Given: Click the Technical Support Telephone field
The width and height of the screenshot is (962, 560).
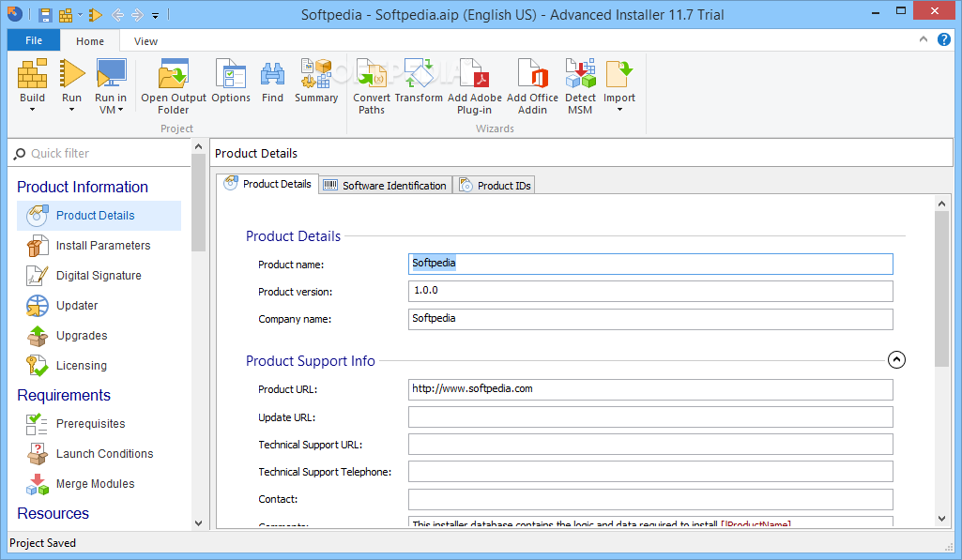Looking at the screenshot, I should (650, 472).
